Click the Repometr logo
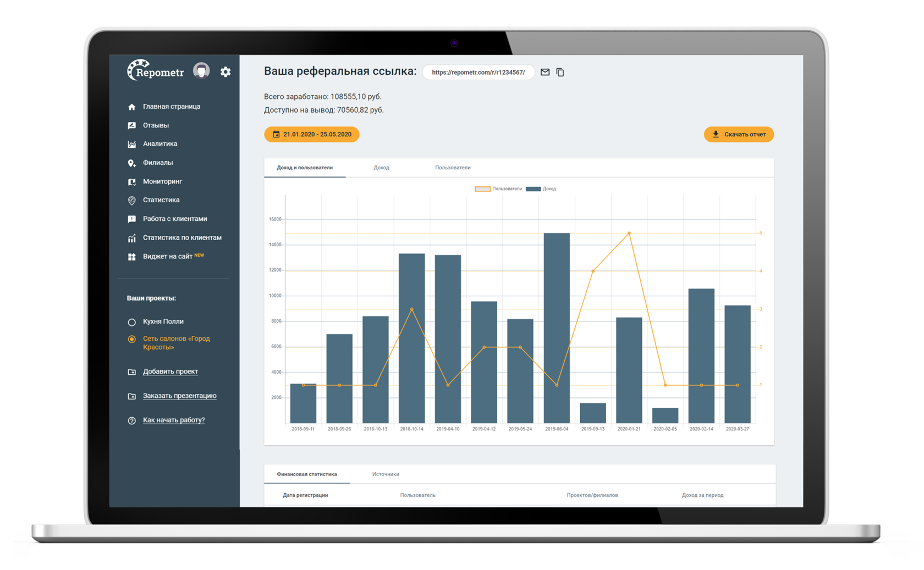This screenshot has width=924, height=570. tap(156, 71)
